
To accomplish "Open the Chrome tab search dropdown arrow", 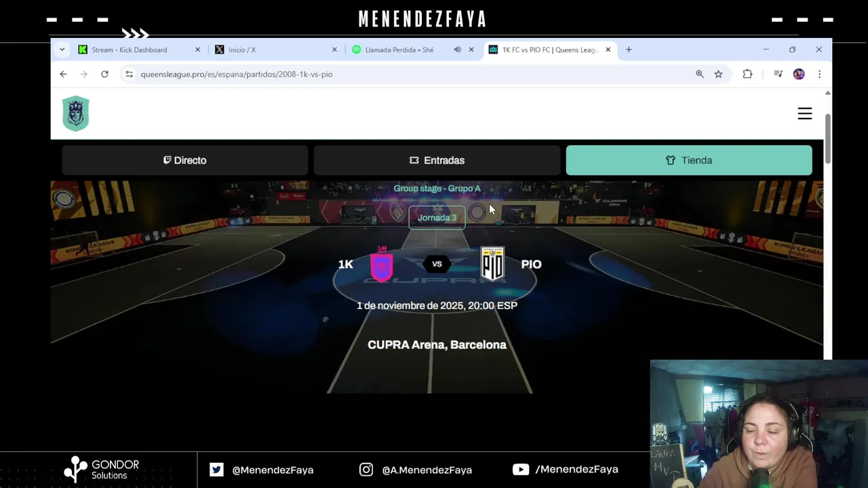I will (62, 49).
